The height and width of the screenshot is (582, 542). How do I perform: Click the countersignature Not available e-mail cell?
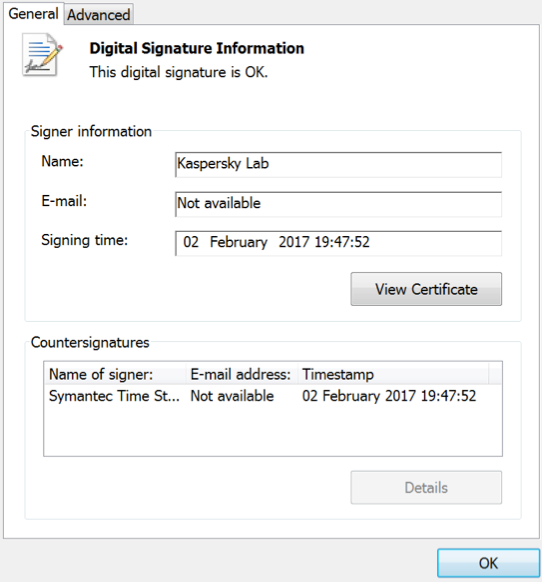232,396
